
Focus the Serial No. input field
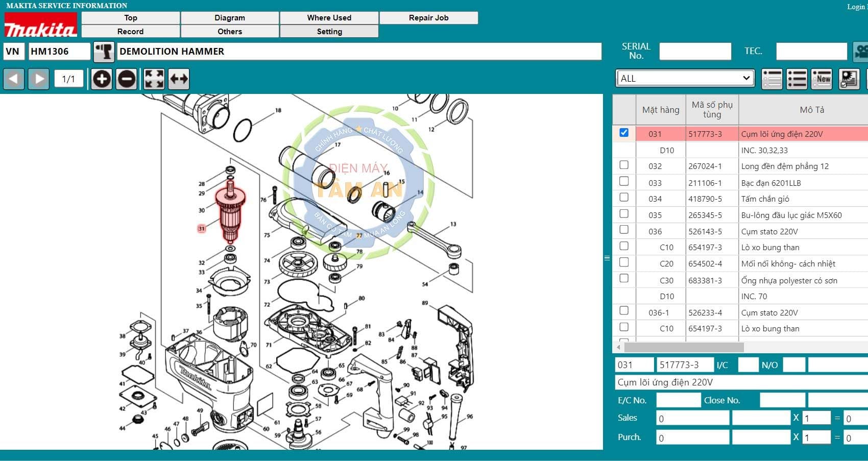point(695,52)
